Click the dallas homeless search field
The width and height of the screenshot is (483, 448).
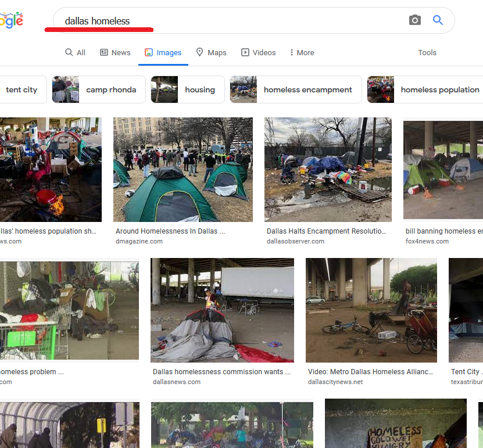click(x=232, y=21)
